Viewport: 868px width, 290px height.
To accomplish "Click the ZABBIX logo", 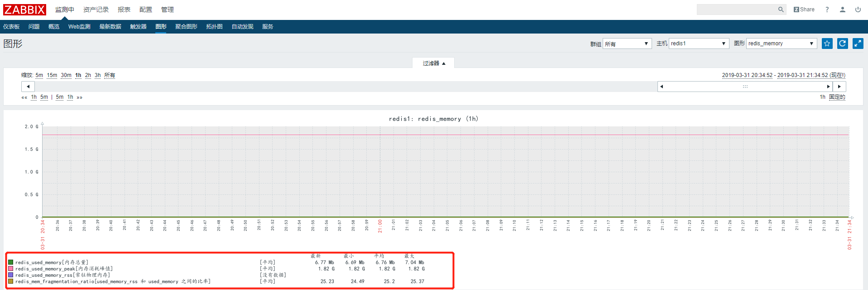I will [24, 10].
